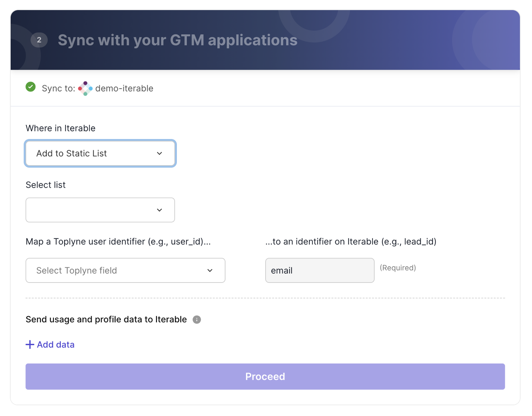Click the demo-iterable destination name
The height and width of the screenshot is (416, 532).
coord(124,89)
